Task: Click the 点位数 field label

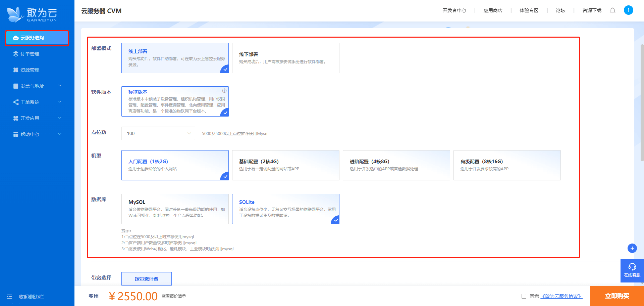Action: 99,132
